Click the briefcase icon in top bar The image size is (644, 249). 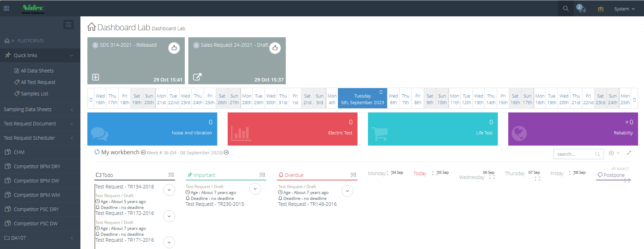(x=600, y=9)
